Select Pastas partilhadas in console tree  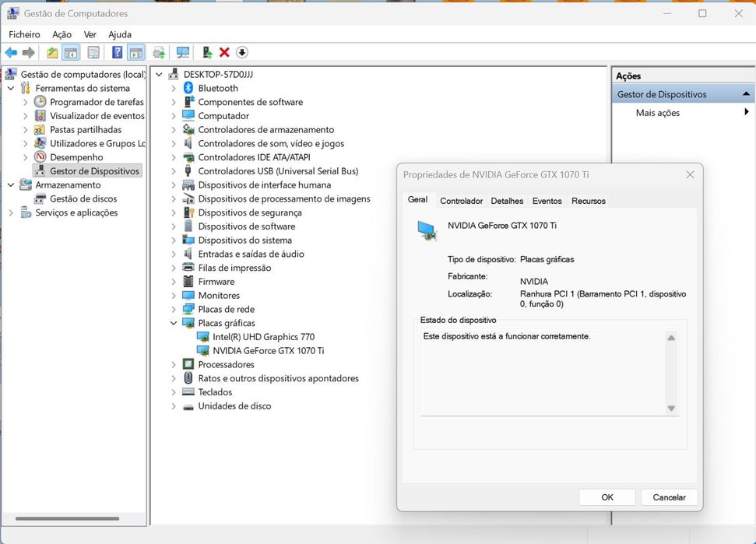coord(86,130)
